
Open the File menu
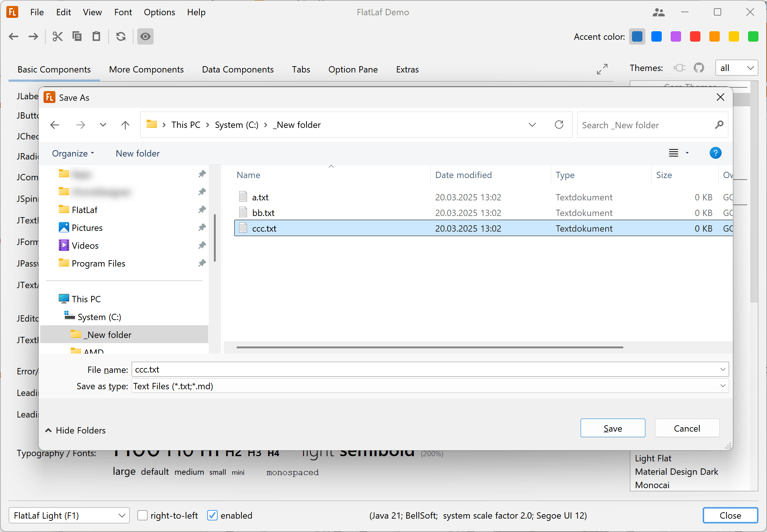(37, 12)
